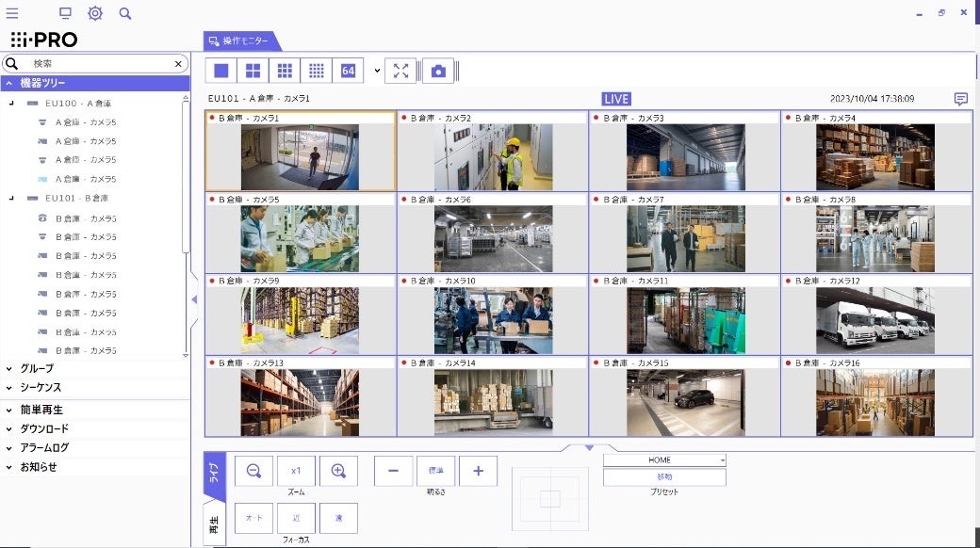Click the focus far 遠 button

click(338, 518)
